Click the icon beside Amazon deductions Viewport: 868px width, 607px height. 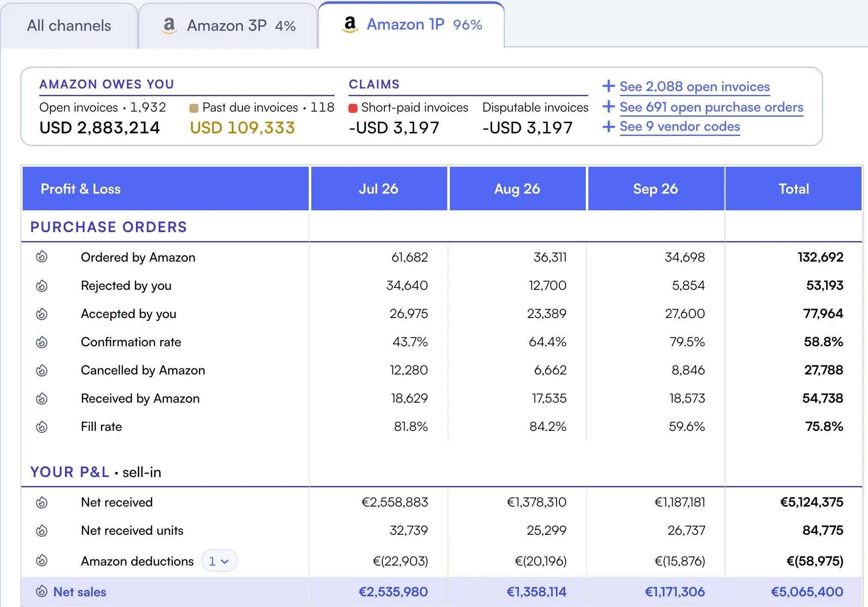[x=41, y=560]
